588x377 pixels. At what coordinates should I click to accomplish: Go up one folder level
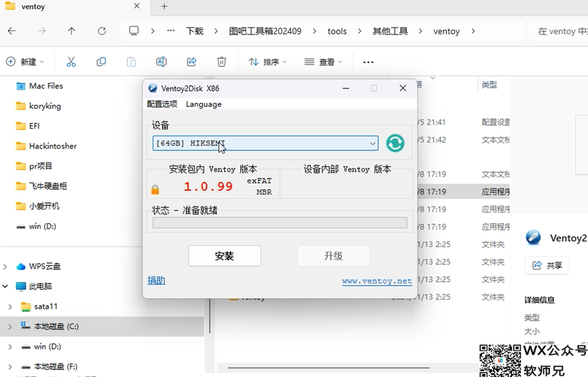click(x=72, y=31)
